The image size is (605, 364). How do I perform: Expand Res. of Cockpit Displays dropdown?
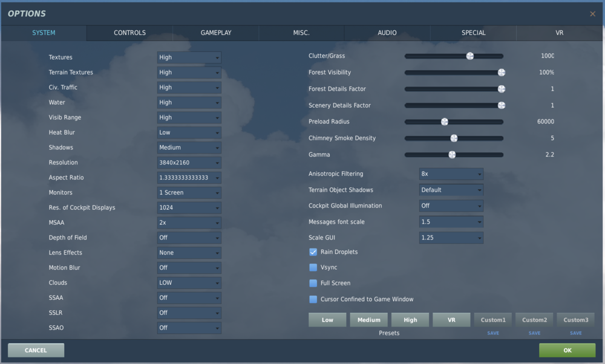point(189,208)
